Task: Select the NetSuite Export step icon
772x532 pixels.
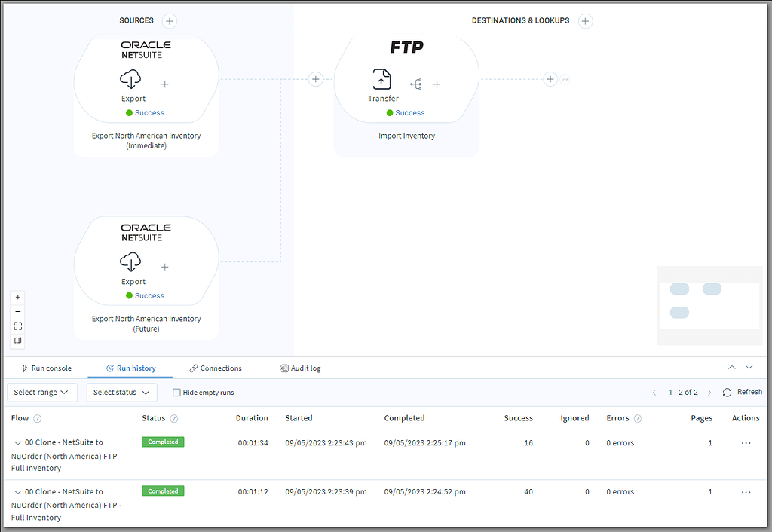Action: (131, 80)
